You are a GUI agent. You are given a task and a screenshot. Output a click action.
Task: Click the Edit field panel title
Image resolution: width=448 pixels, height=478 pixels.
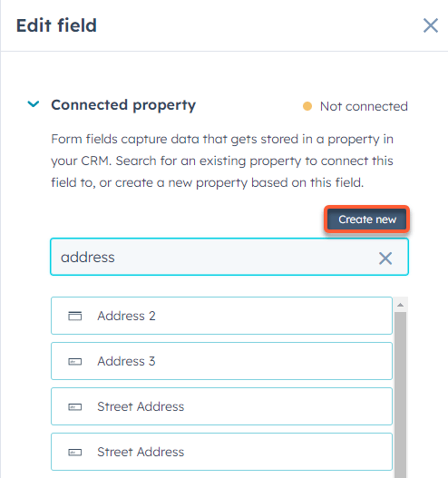tap(56, 25)
